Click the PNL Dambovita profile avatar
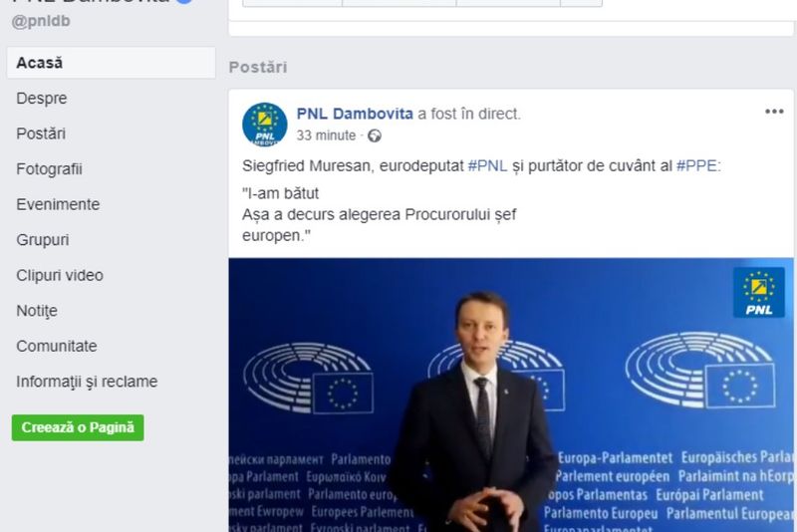 pos(264,125)
